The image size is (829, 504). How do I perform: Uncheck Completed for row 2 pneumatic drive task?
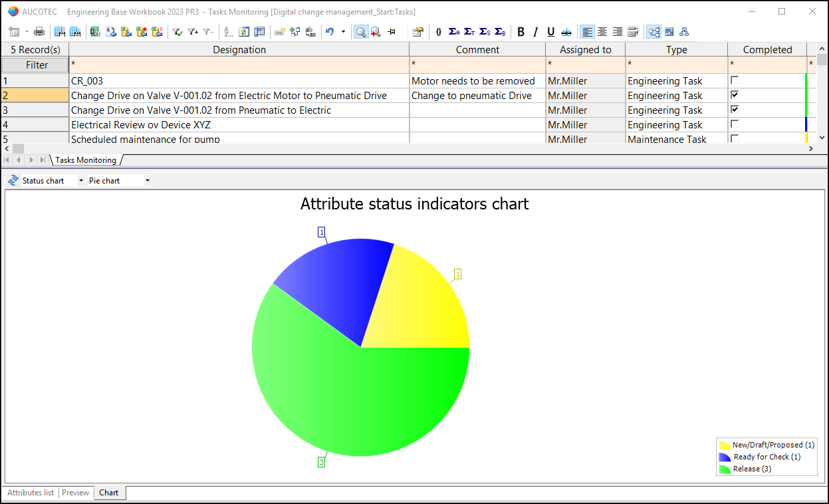pyautogui.click(x=735, y=95)
